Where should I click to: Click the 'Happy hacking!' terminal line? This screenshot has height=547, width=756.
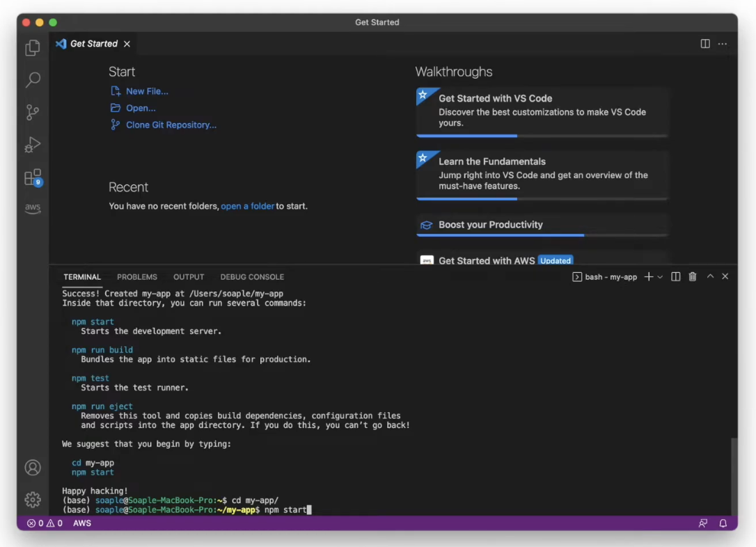95,491
